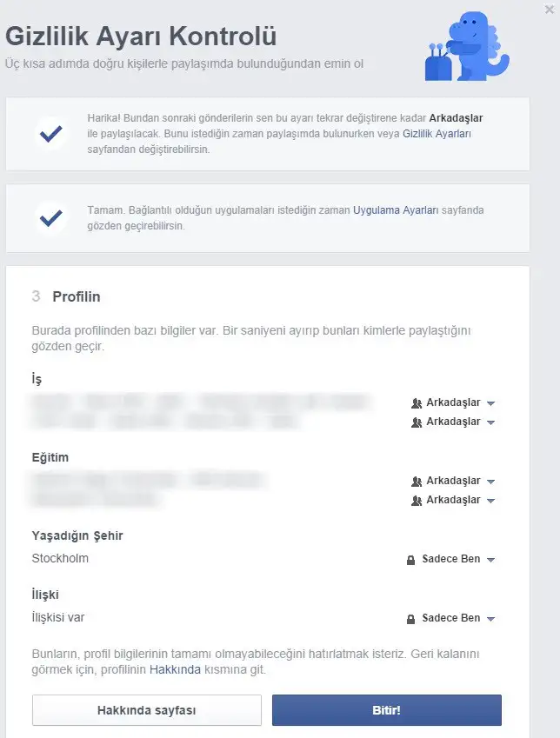The image size is (560, 738).
Task: Click the friends icon on first Eğitim row
Action: (x=417, y=481)
